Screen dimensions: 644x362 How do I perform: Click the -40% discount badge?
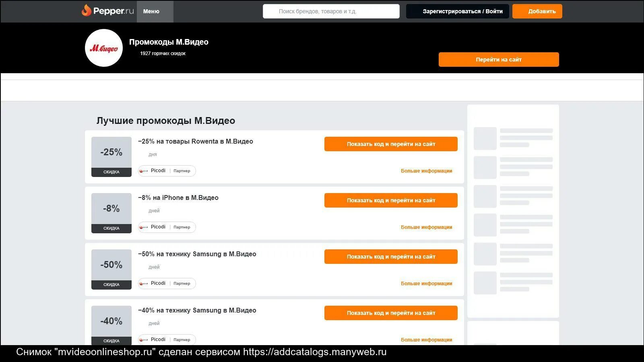coord(111,325)
